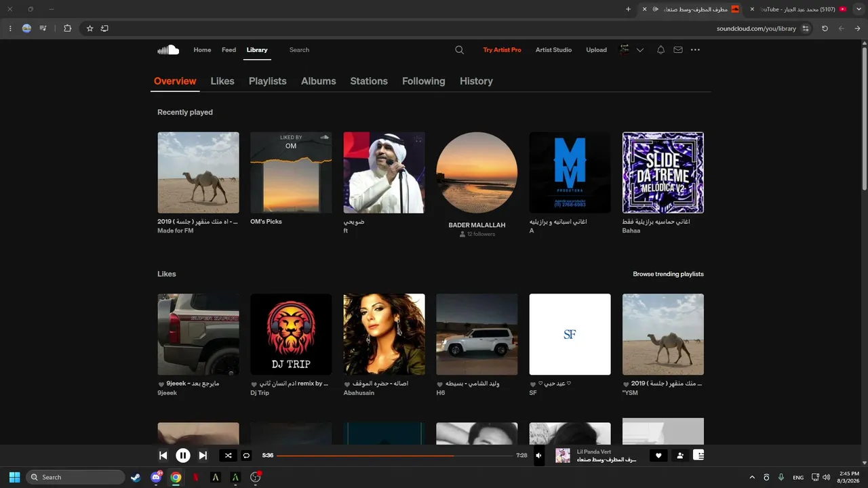This screenshot has width=868, height=488.
Task: Click the SoundCloud logo icon
Action: (x=168, y=49)
